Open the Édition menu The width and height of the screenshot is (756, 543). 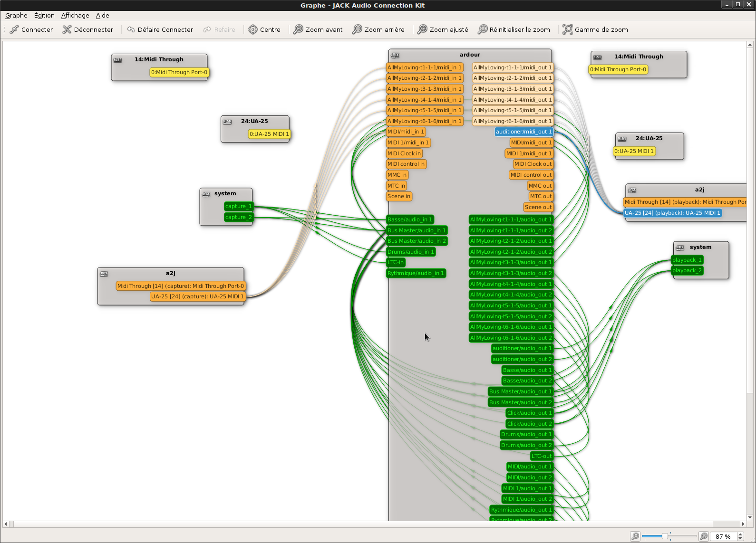(x=44, y=15)
